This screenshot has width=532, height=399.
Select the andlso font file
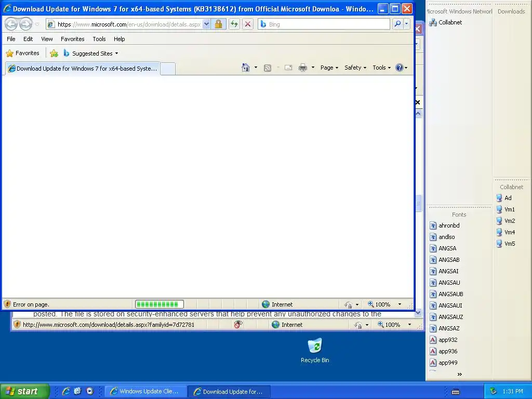(x=442, y=237)
